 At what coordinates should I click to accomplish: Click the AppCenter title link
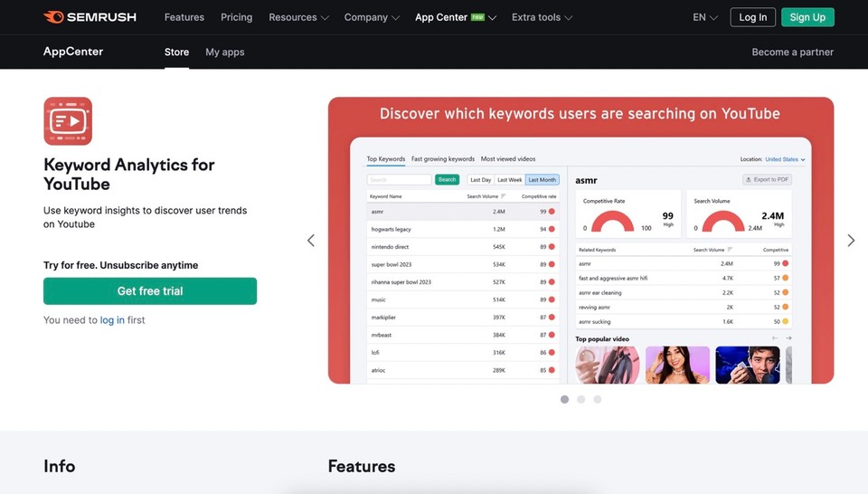[x=73, y=52]
